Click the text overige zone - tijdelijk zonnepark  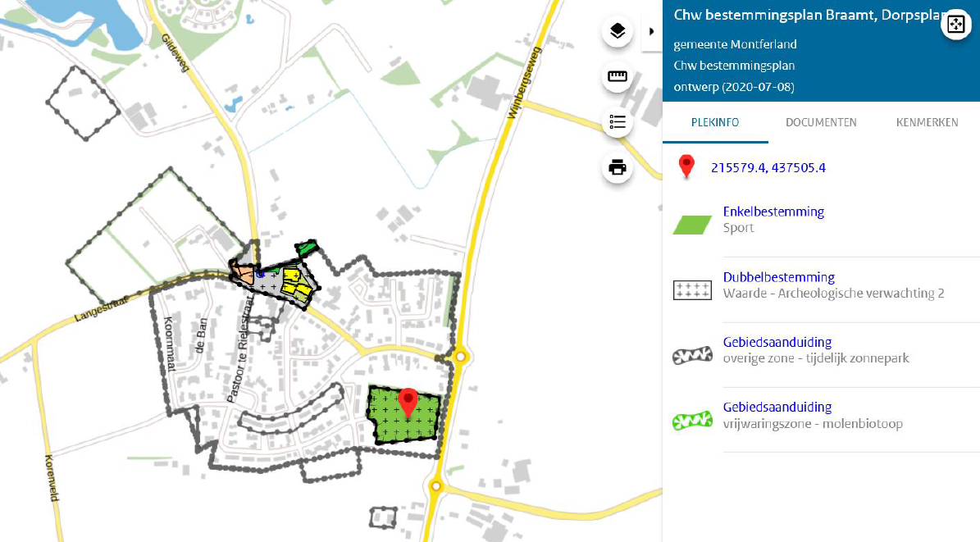click(x=816, y=358)
